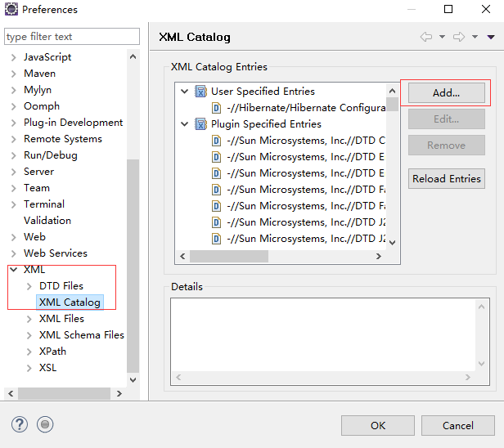Click the Reload Entries button
The width and height of the screenshot is (504, 448).
pyautogui.click(x=447, y=179)
